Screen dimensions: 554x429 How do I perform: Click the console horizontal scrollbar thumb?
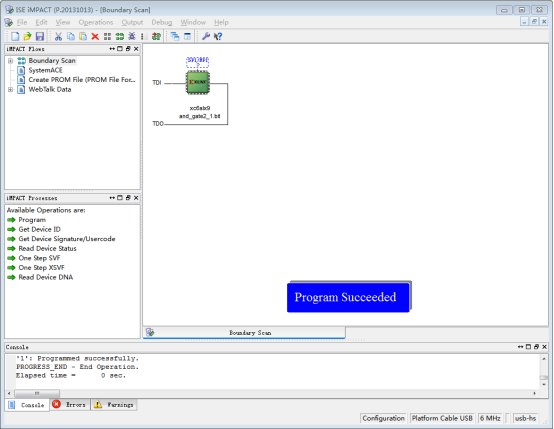coord(37,393)
